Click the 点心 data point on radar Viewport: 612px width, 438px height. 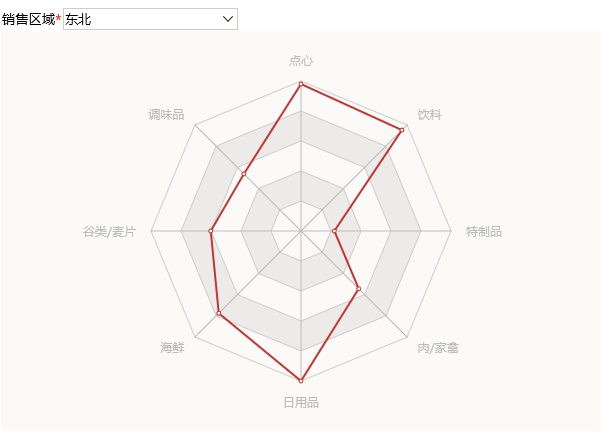[301, 84]
